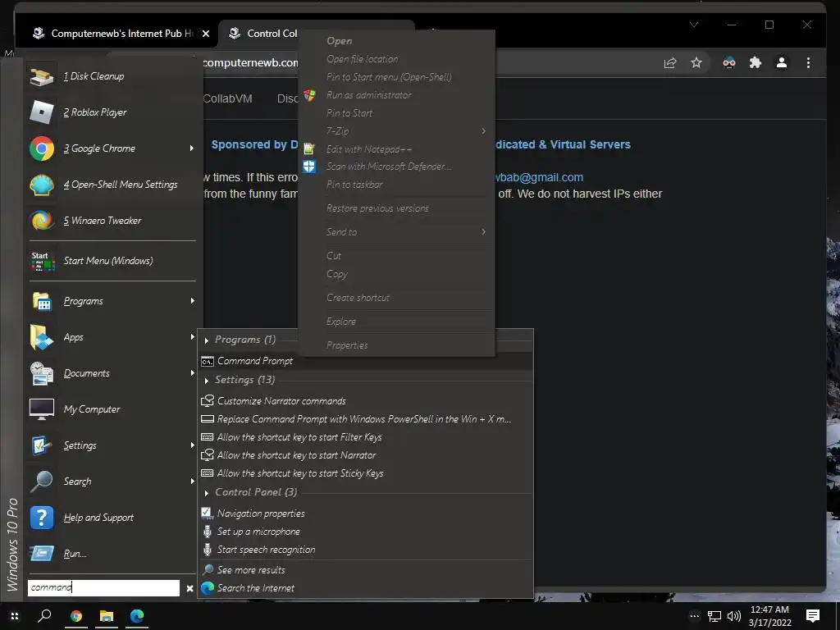
Task: Open Microsoft Edge from taskbar
Action: 137,616
